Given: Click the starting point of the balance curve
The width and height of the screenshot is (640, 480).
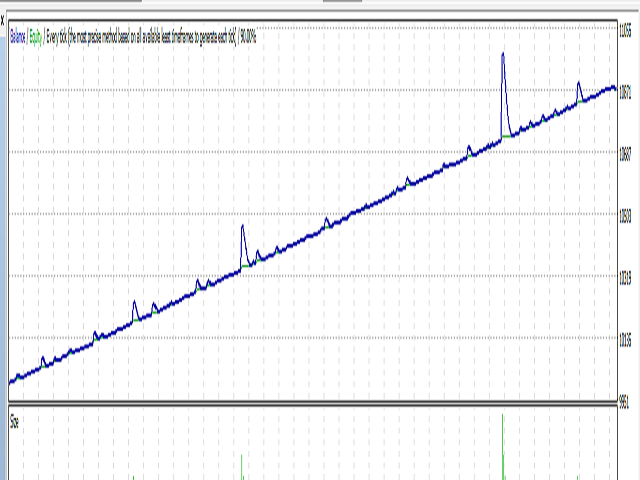Looking at the screenshot, I should (x=10, y=381).
